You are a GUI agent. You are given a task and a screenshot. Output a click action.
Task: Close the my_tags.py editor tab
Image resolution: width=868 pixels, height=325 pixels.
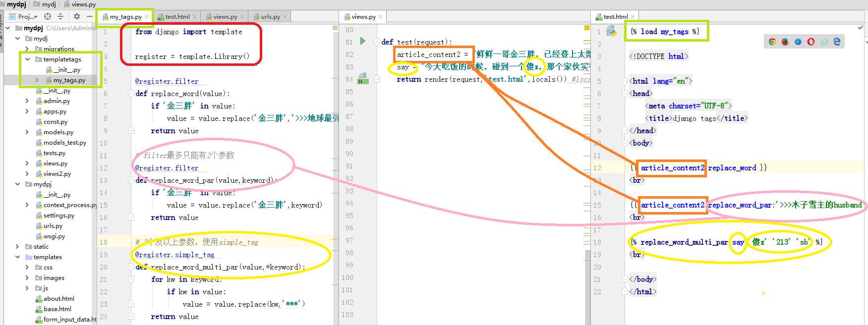[x=147, y=17]
